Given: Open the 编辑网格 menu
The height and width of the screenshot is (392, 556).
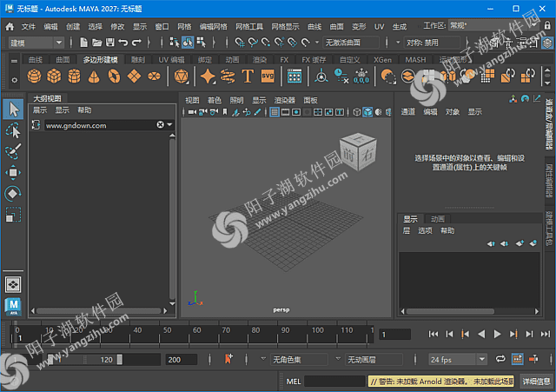Looking at the screenshot, I should [x=213, y=27].
